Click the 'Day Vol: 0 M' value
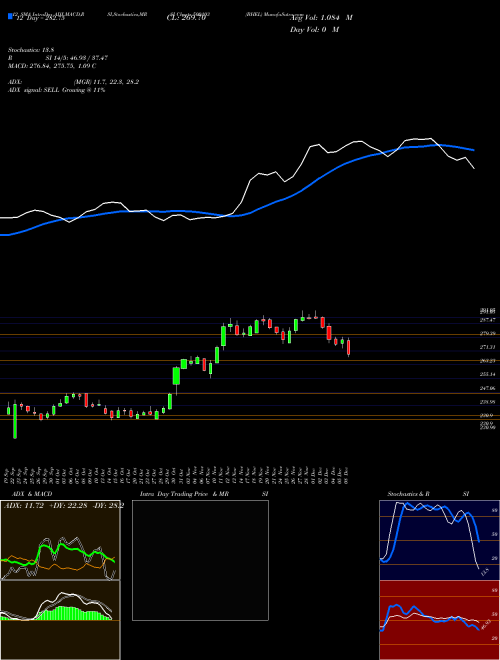 pyautogui.click(x=314, y=29)
